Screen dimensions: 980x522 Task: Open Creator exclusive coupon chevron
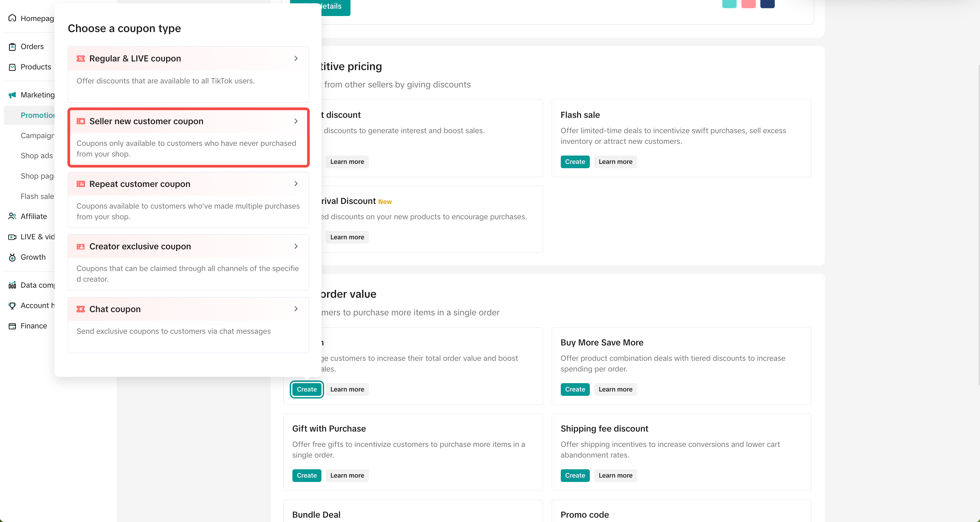(296, 246)
